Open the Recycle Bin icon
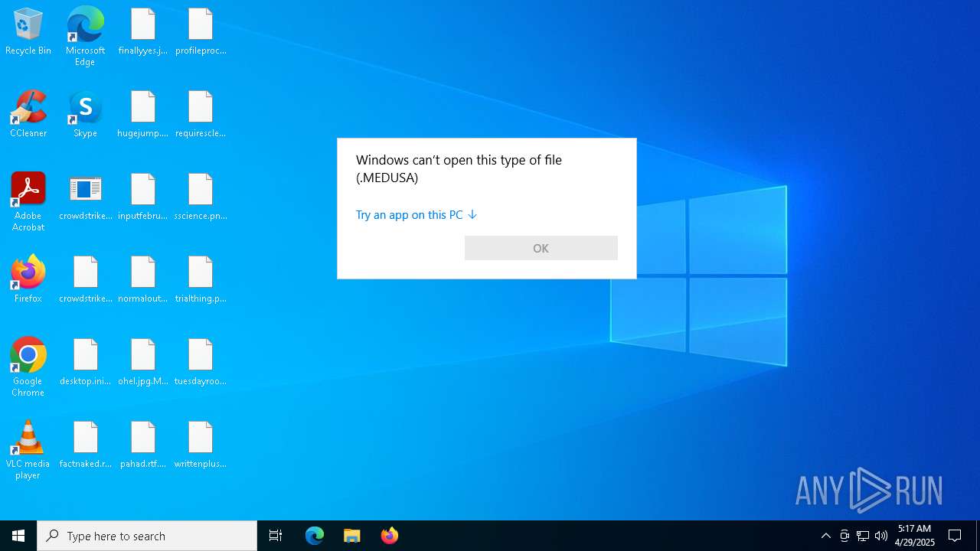This screenshot has height=551, width=980. [x=28, y=32]
